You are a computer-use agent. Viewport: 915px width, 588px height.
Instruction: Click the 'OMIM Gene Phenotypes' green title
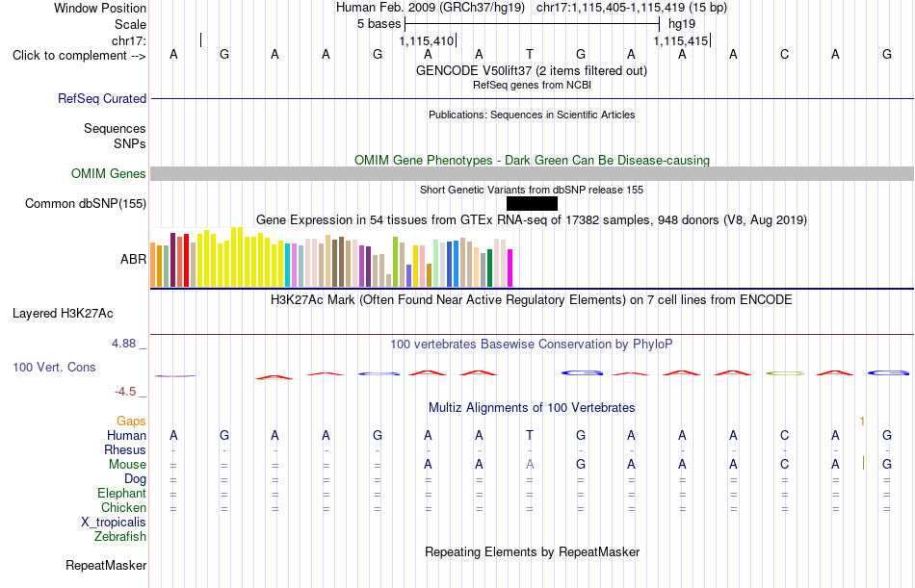tap(532, 161)
